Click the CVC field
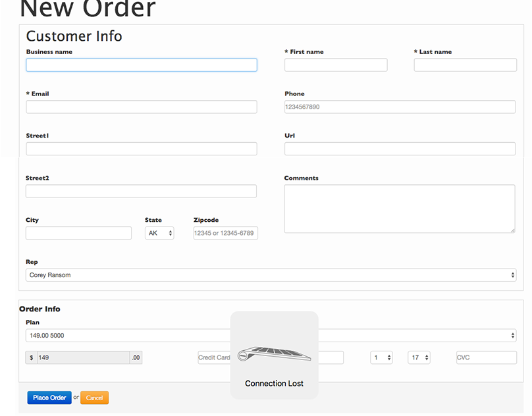 [486, 357]
